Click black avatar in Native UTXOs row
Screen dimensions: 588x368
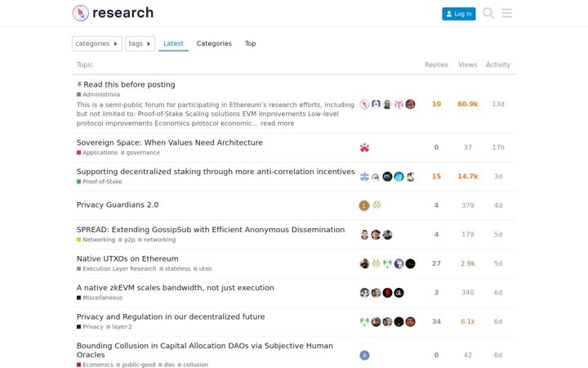point(410,263)
